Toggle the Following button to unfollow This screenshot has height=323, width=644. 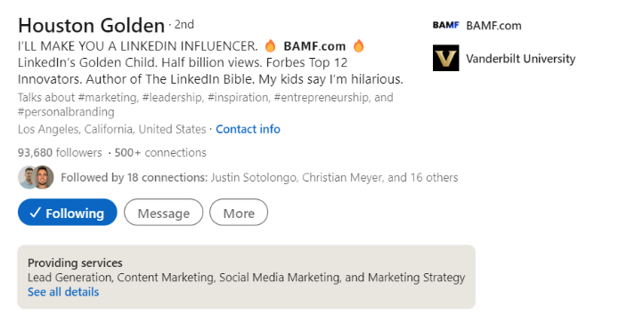(68, 212)
